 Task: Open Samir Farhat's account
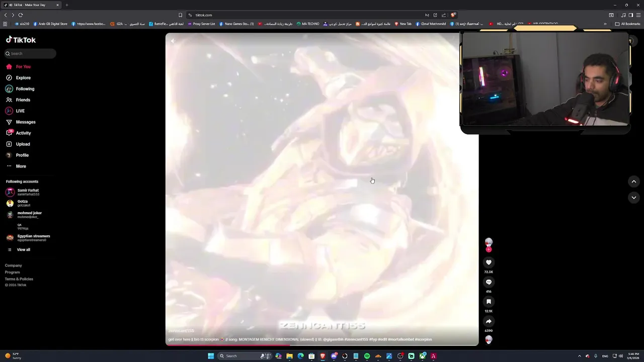(x=23, y=192)
